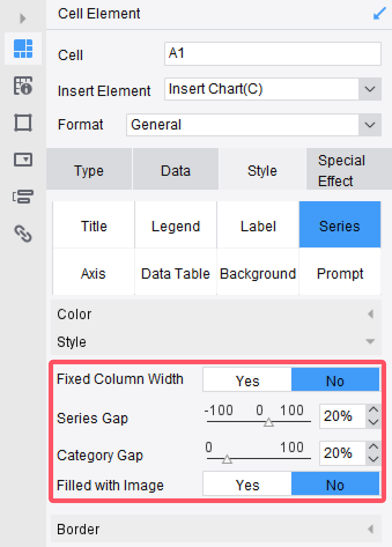This screenshot has width=392, height=547.
Task: Set Fixed Column Width to Yes
Action: (247, 380)
